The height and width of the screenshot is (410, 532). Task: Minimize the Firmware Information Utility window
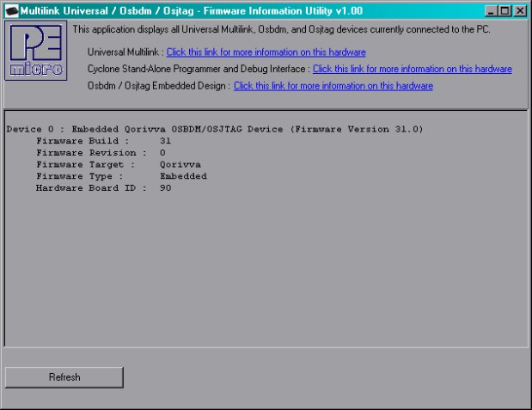pos(491,11)
